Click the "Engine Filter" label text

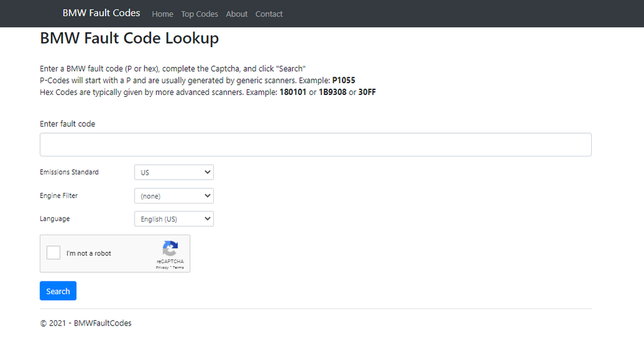(58, 196)
